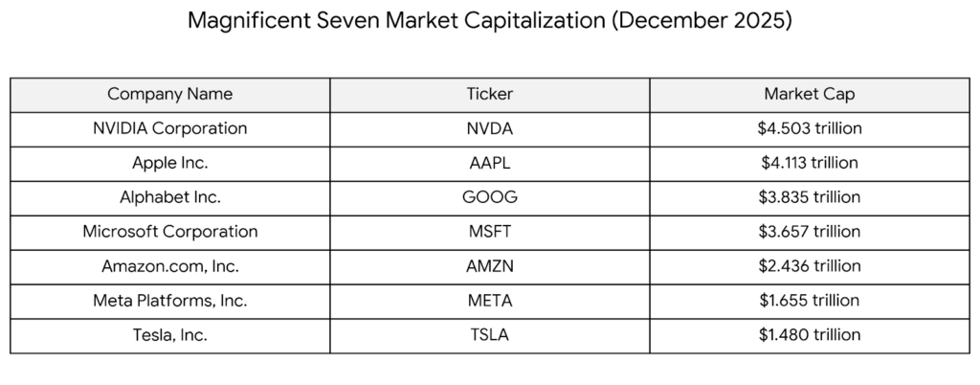Click the Magnificent Seven chart title
This screenshot has width=980, height=385.
[489, 21]
